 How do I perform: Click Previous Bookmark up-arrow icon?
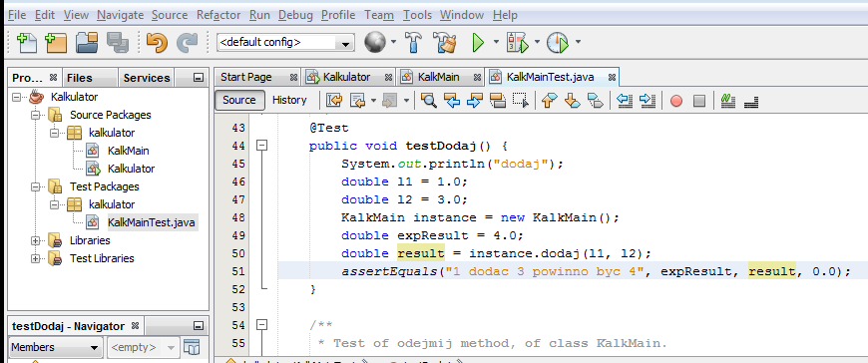pyautogui.click(x=549, y=101)
